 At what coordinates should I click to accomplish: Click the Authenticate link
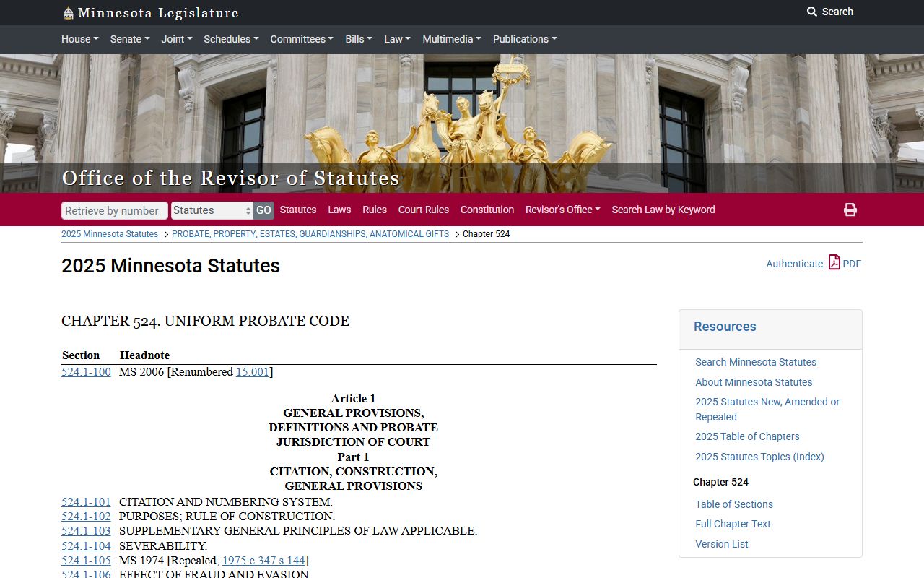pyautogui.click(x=794, y=264)
